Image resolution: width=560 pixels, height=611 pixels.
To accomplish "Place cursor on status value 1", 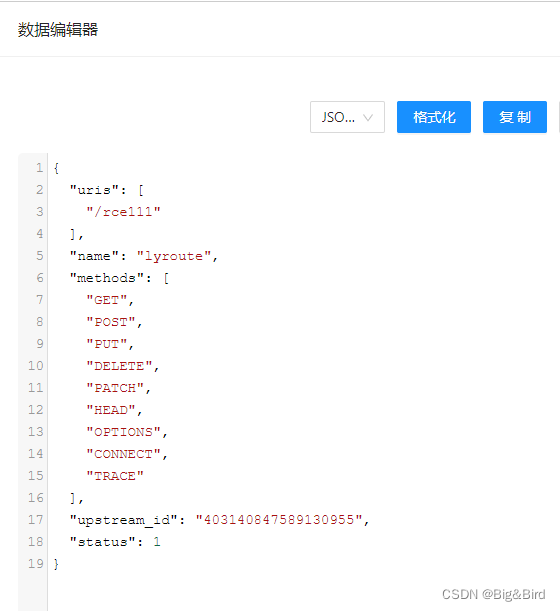I will [157, 542].
